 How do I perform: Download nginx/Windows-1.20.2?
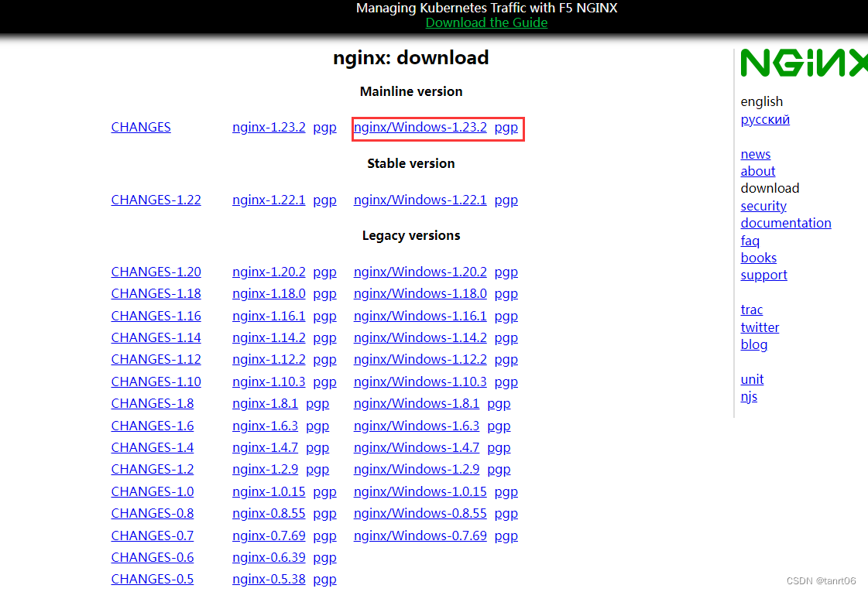pyautogui.click(x=420, y=272)
